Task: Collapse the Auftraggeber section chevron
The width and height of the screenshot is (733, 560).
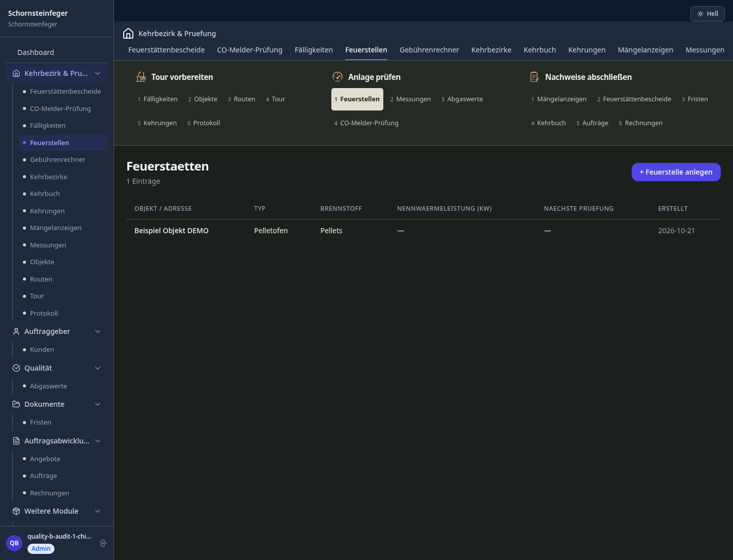Action: point(98,331)
